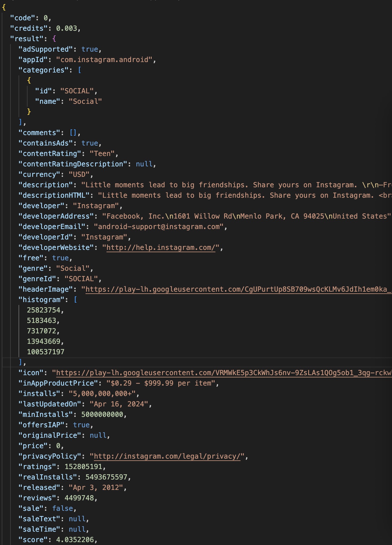
Task: Click histogram number 7317072
Action: point(41,331)
